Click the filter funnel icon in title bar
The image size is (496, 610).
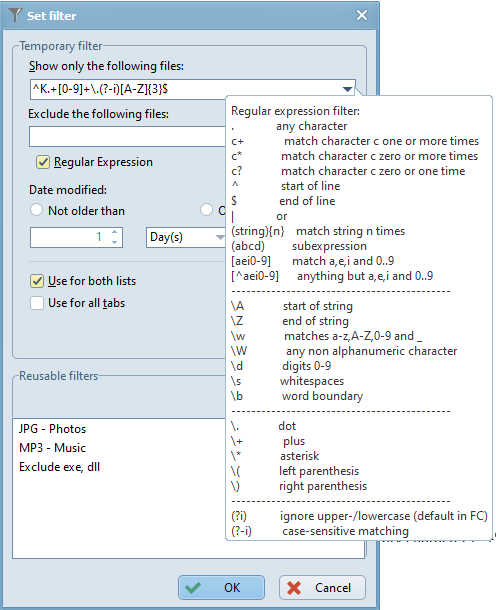(15, 15)
